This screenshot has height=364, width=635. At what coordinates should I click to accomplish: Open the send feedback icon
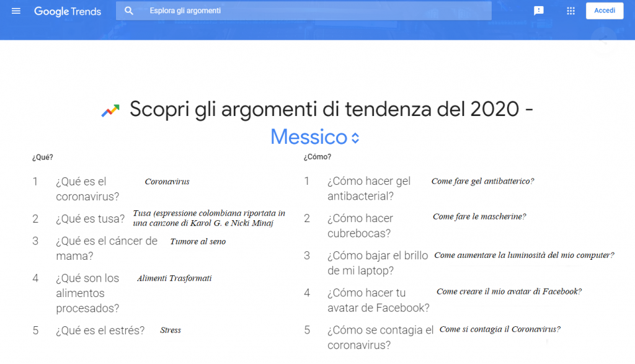tap(539, 11)
